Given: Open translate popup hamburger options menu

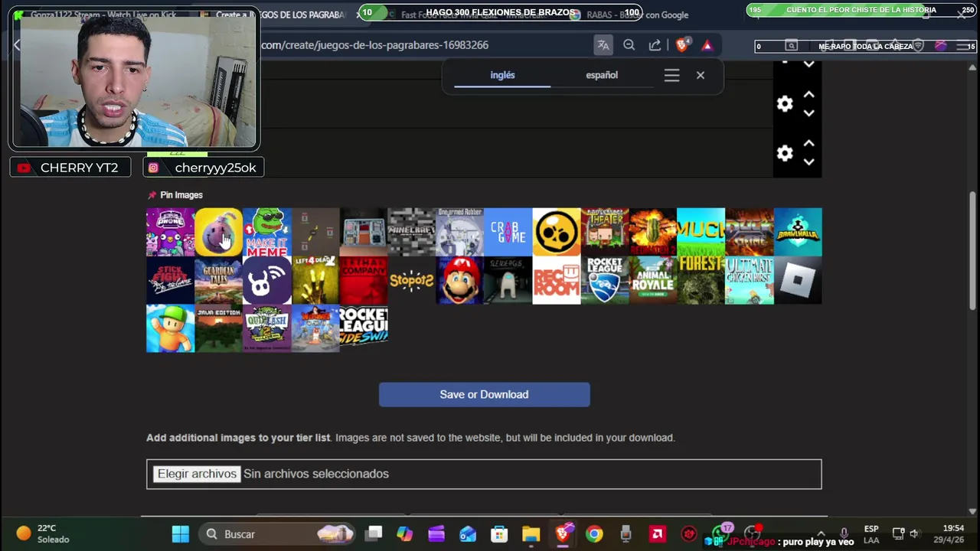Looking at the screenshot, I should click(671, 75).
